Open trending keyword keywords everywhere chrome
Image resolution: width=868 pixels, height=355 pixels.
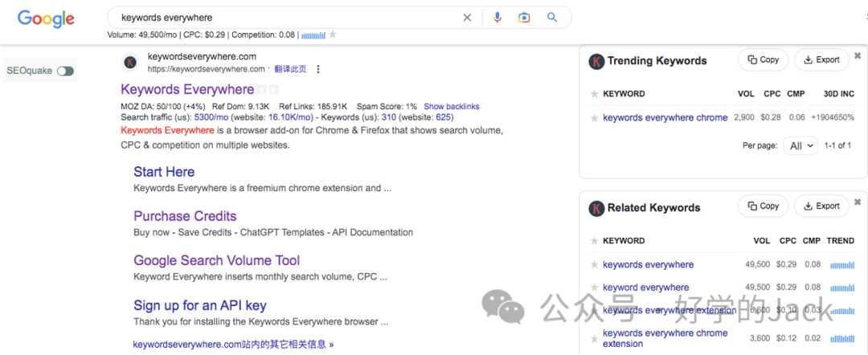665,117
